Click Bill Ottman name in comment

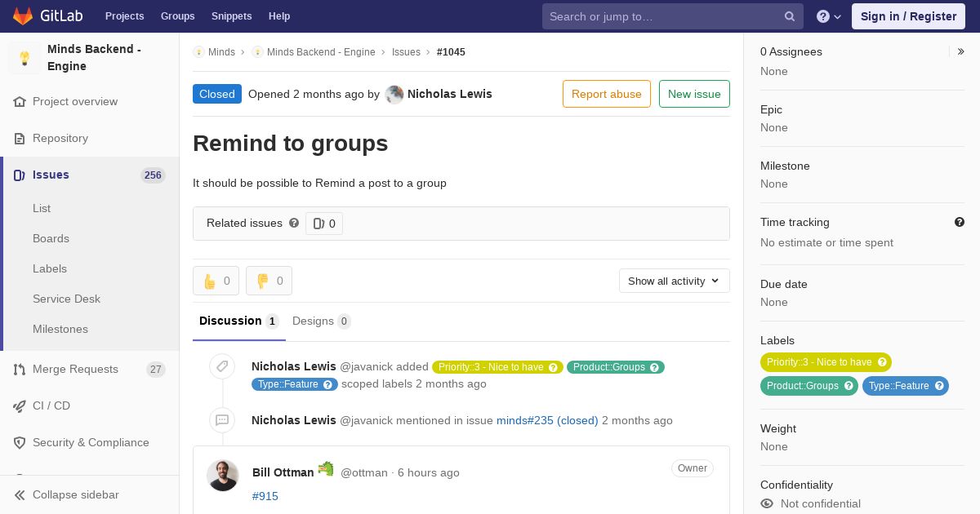(283, 472)
